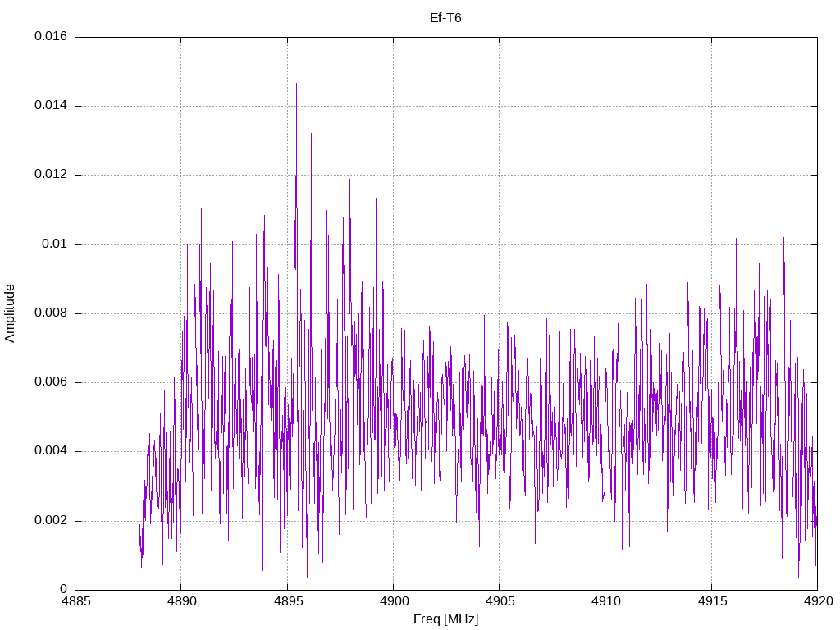The image size is (840, 630).
Task: Click the 0.002 y-axis tick label
Action: (x=51, y=521)
